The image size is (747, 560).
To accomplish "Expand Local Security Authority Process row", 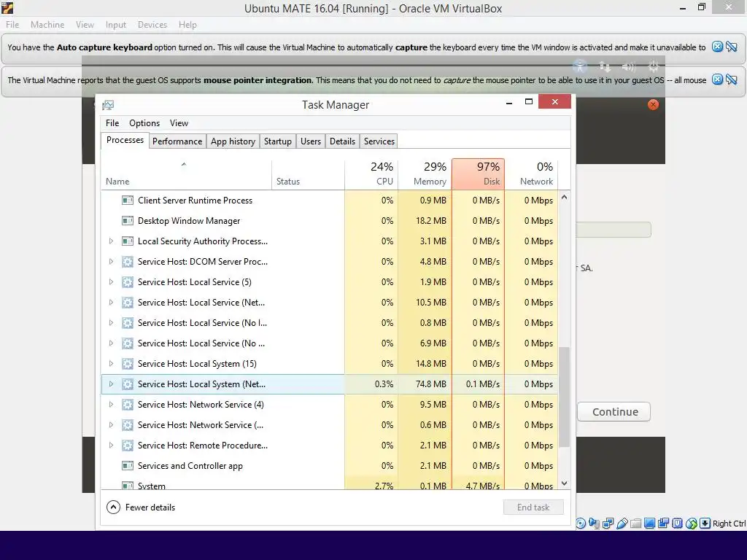I will tap(111, 241).
